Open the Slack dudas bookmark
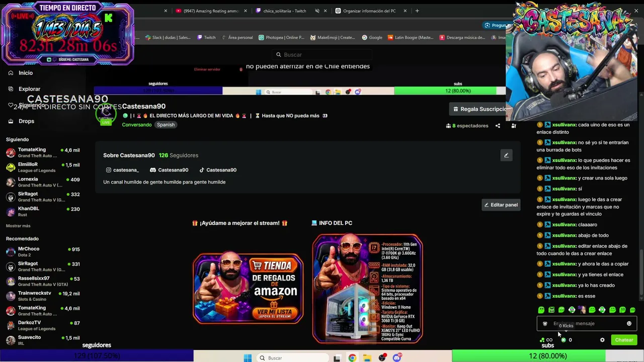This screenshot has width=644, height=362. (x=168, y=37)
